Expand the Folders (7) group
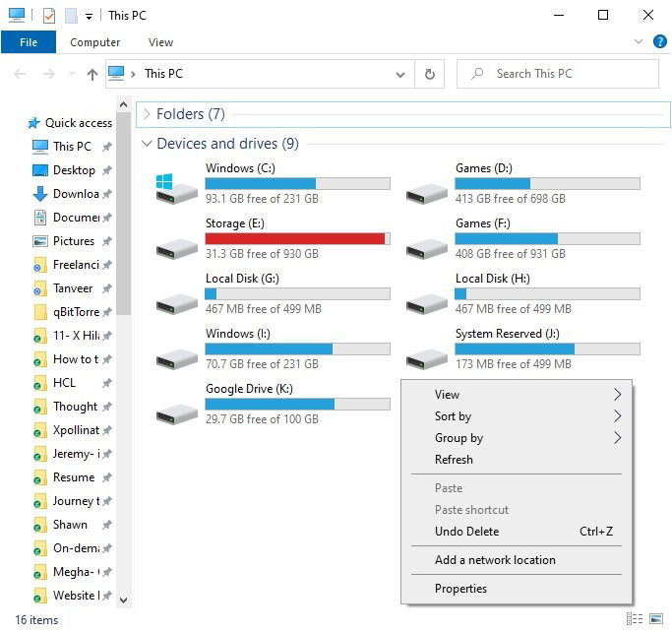Viewport: 672px width, 632px height. tap(147, 114)
